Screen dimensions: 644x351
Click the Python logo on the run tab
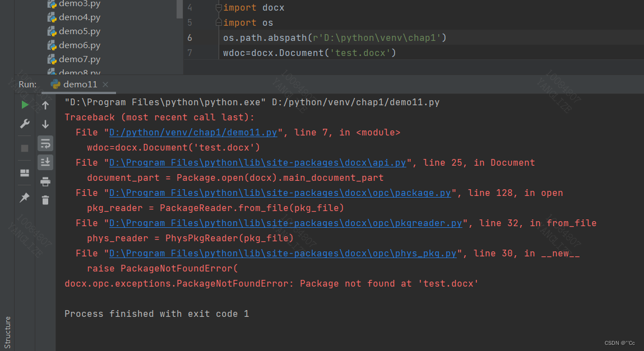[x=55, y=84]
